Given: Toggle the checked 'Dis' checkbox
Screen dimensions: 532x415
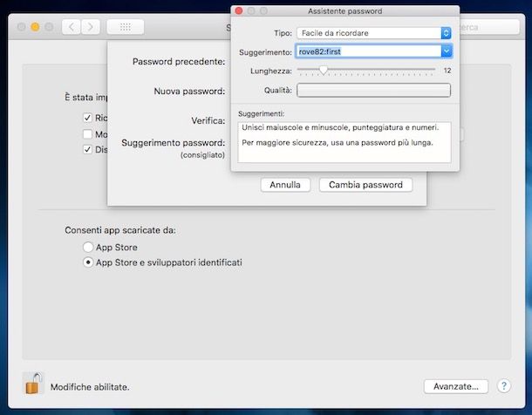Looking at the screenshot, I should tap(87, 150).
